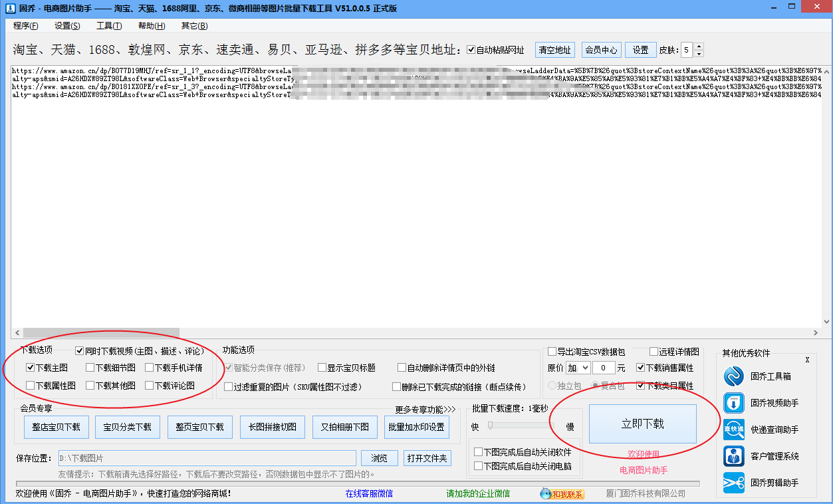Enable 导出淘宝CSV数据包 checkbox
The height and width of the screenshot is (504, 833).
coord(552,351)
